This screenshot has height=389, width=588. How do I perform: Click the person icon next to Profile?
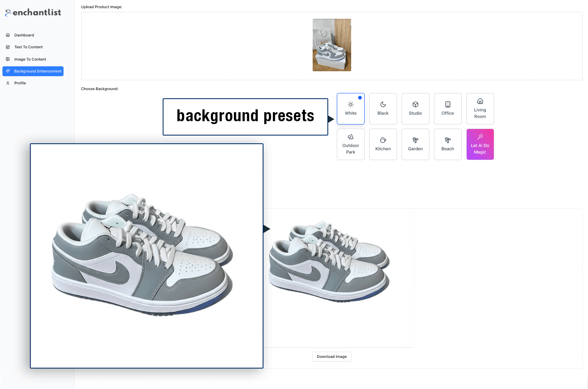point(8,83)
